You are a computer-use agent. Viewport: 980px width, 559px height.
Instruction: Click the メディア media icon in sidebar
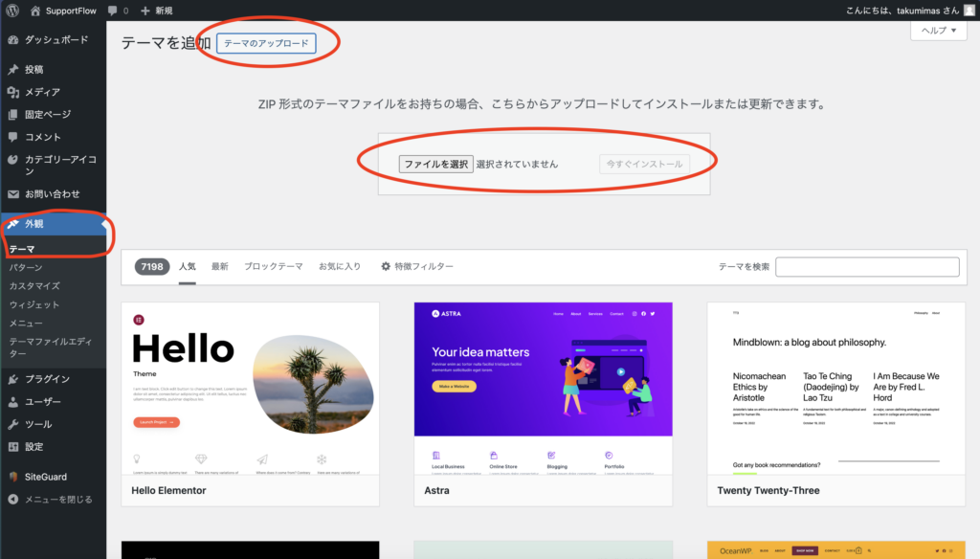(12, 92)
